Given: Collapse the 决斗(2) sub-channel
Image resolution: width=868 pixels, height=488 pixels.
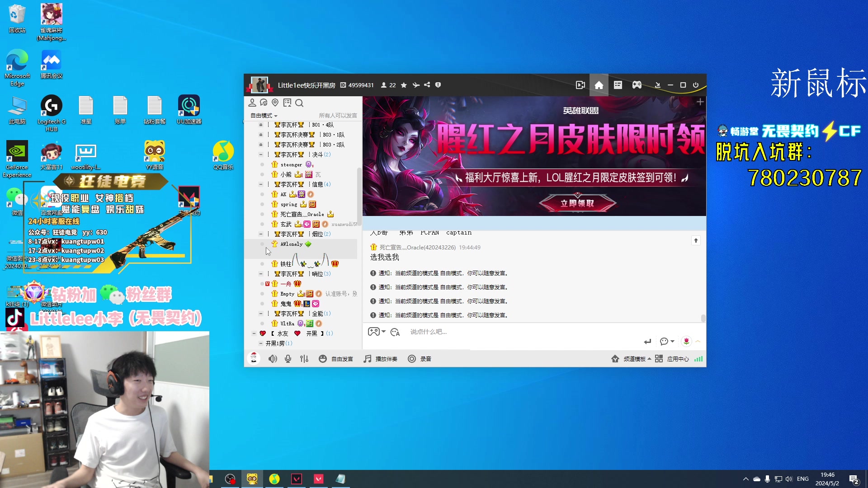Looking at the screenshot, I should pos(261,155).
